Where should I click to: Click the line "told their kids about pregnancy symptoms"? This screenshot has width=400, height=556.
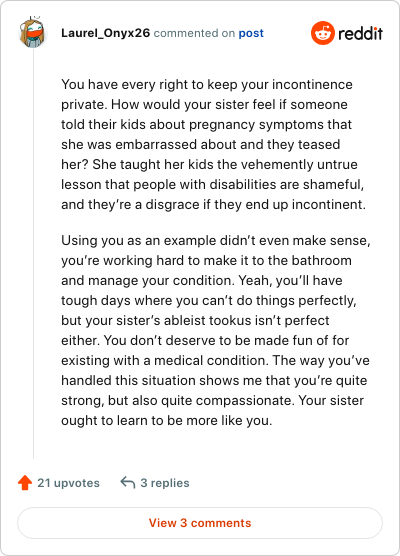pos(206,125)
